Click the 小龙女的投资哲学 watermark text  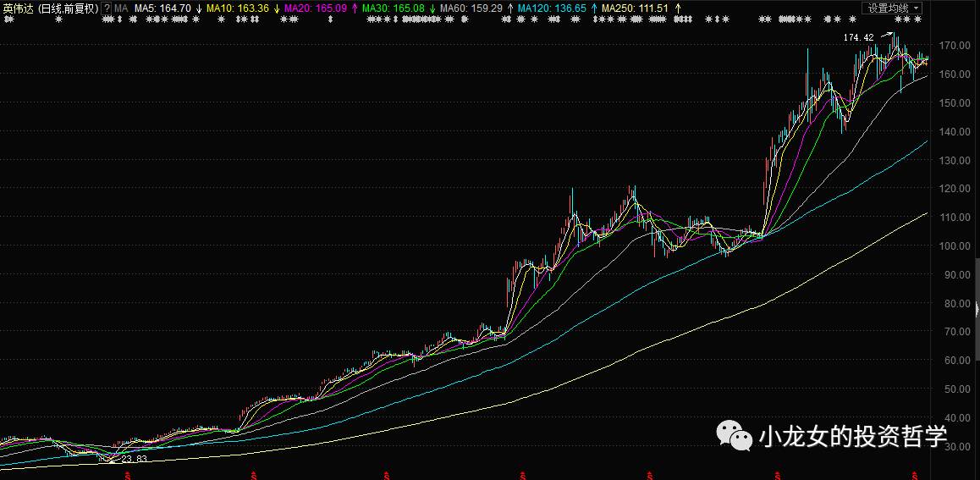pyautogui.click(x=853, y=437)
